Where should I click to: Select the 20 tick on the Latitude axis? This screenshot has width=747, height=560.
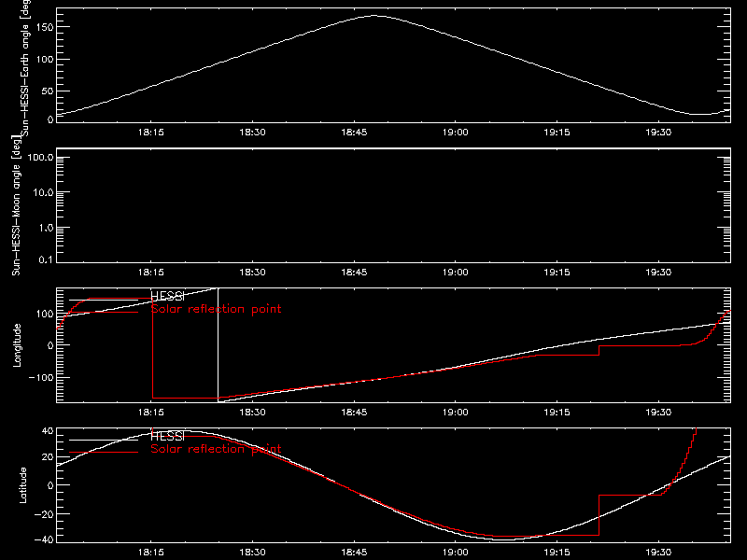point(48,457)
